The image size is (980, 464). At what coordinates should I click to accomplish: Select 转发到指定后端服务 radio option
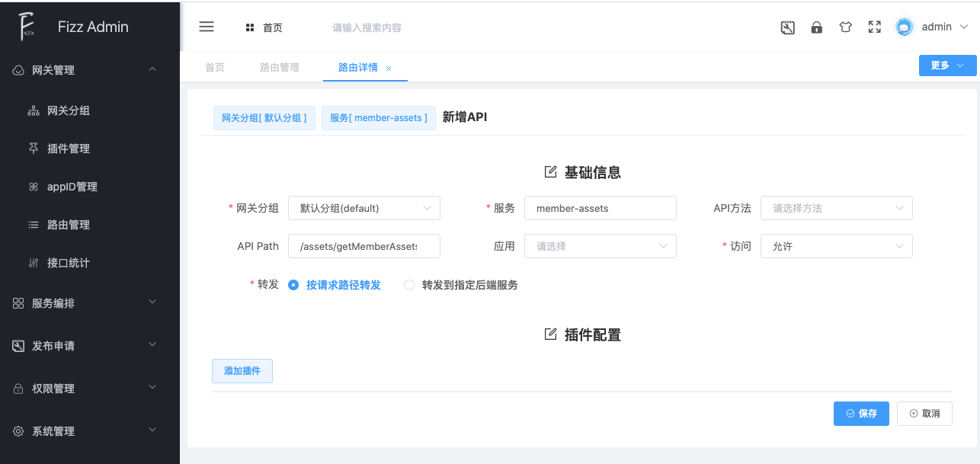tap(409, 285)
